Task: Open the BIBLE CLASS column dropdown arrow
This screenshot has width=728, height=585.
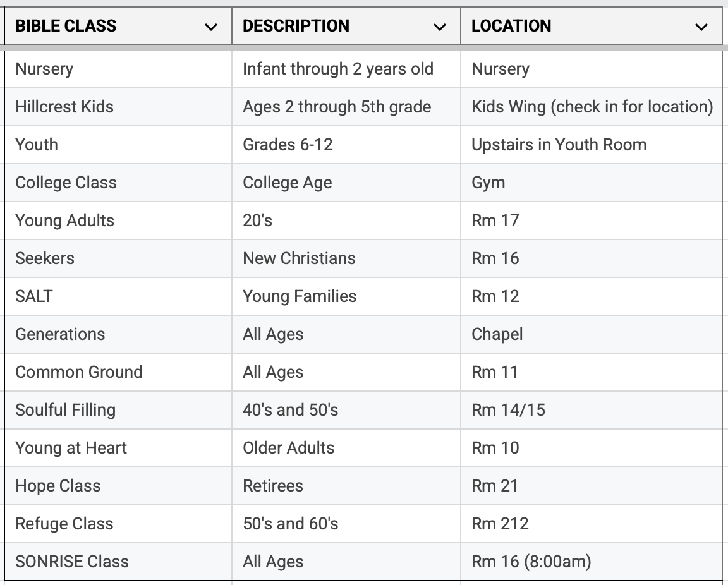Action: pos(211,27)
